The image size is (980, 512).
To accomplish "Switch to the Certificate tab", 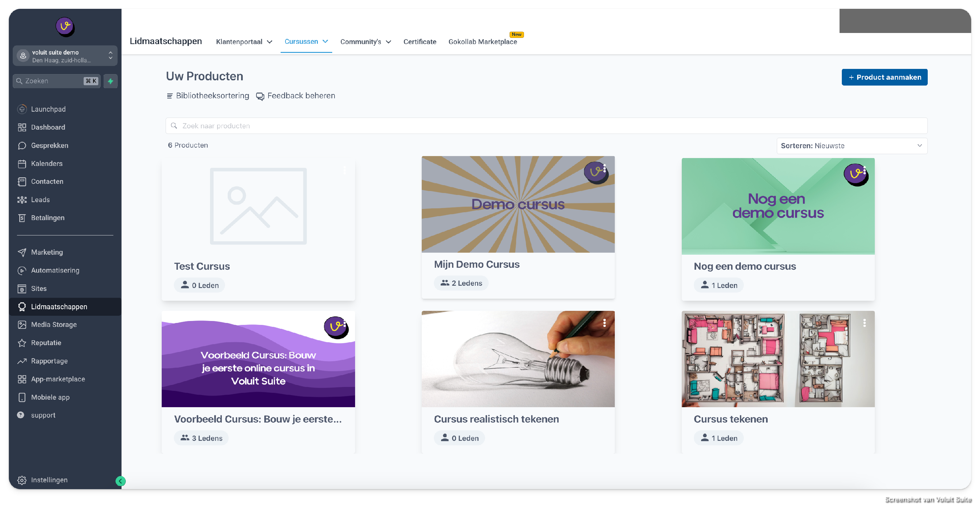I will tap(420, 42).
